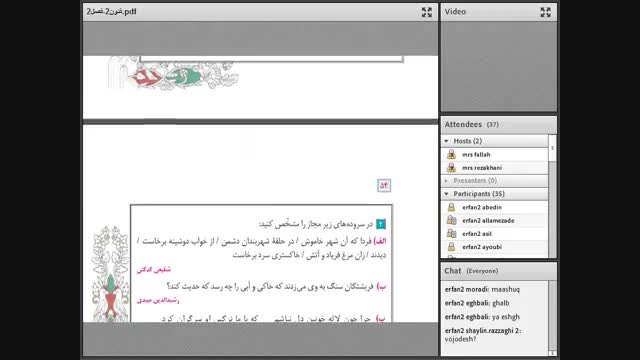Click chat message 'vojodesh?' from shaylin.razzaghi
640x360 pixels.
tap(483, 335)
